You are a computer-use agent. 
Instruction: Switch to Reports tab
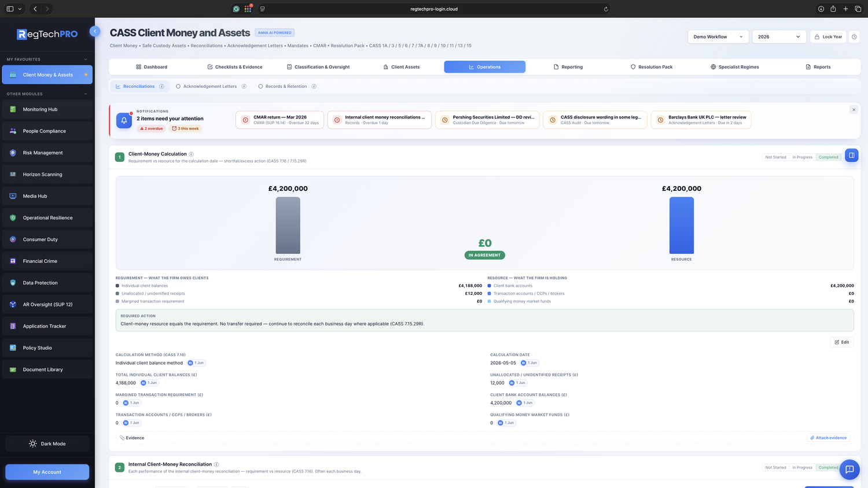click(818, 67)
